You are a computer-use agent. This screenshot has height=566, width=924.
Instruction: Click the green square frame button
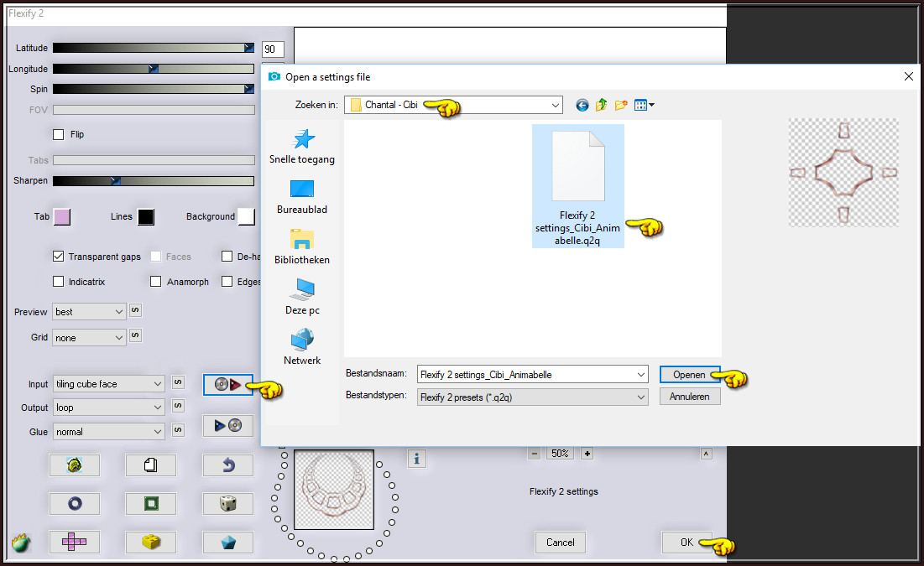click(x=151, y=504)
